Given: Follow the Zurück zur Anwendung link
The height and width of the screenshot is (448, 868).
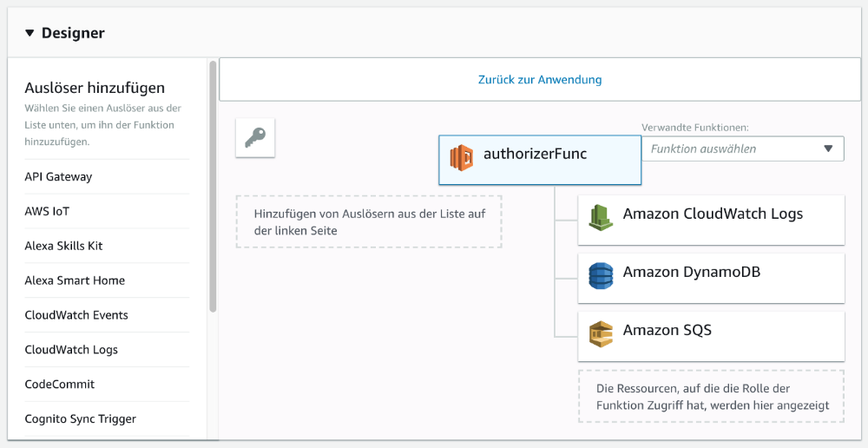Looking at the screenshot, I should [540, 80].
